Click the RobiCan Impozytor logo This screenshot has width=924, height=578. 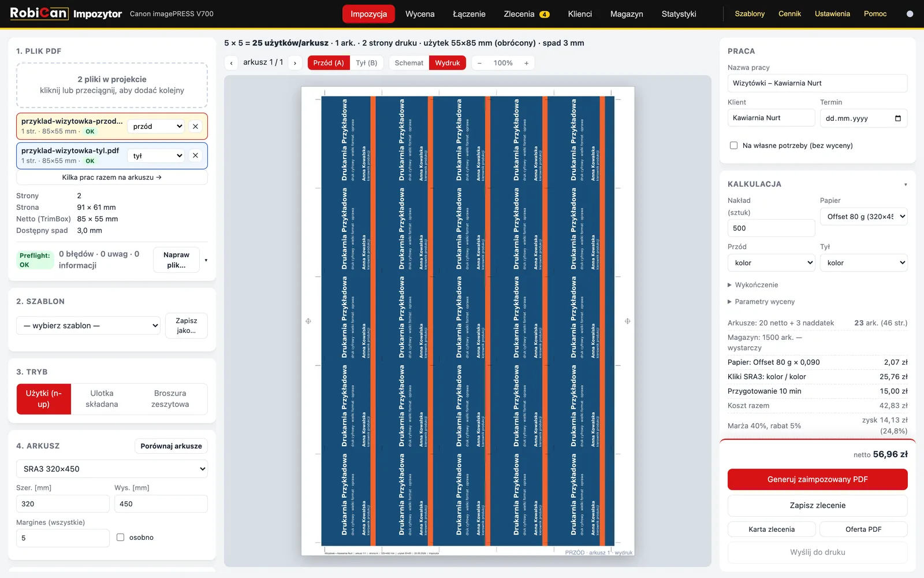(x=66, y=13)
